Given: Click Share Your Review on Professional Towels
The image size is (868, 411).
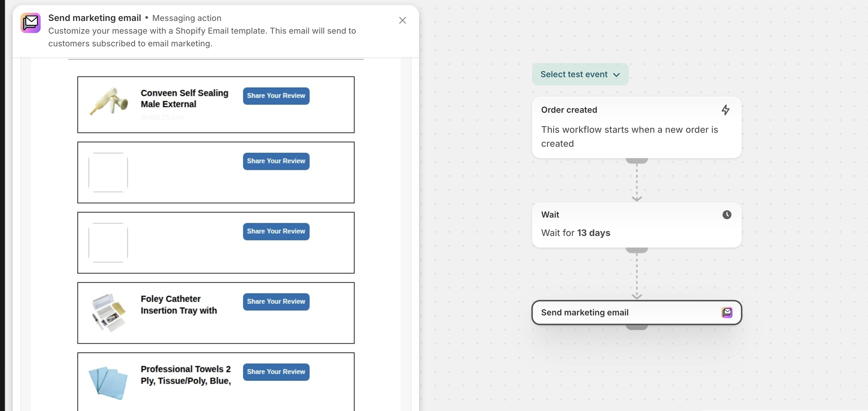Looking at the screenshot, I should 276,372.
